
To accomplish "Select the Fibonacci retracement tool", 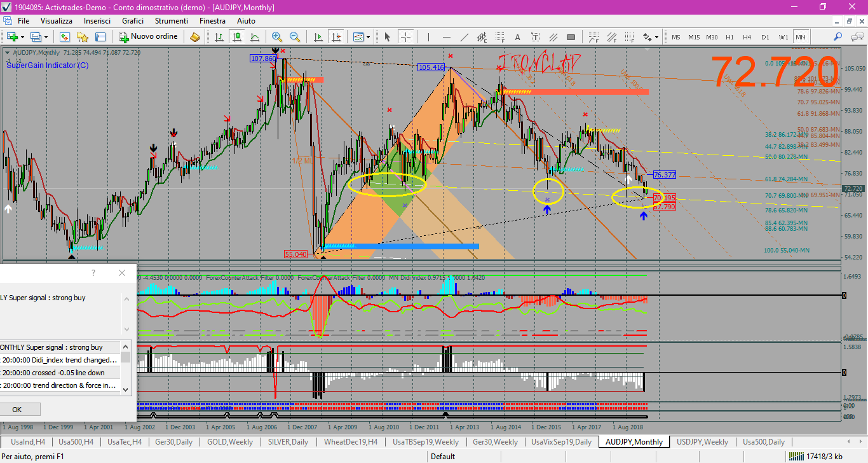I will pos(499,37).
